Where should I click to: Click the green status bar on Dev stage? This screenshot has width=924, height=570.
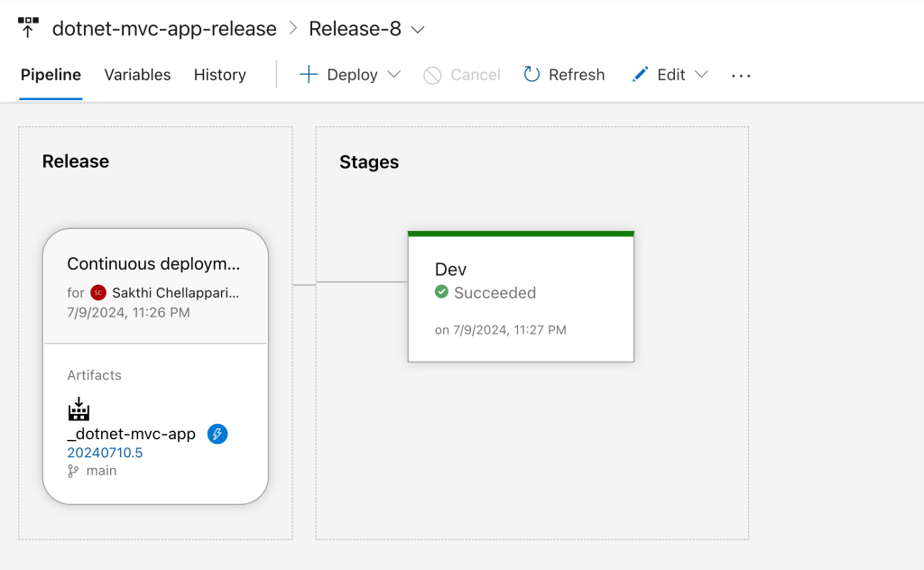coord(521,232)
